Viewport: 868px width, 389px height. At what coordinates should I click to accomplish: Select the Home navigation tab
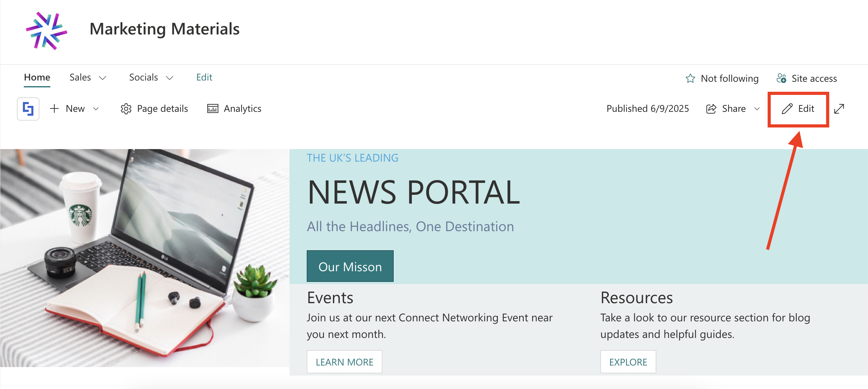[x=37, y=77]
